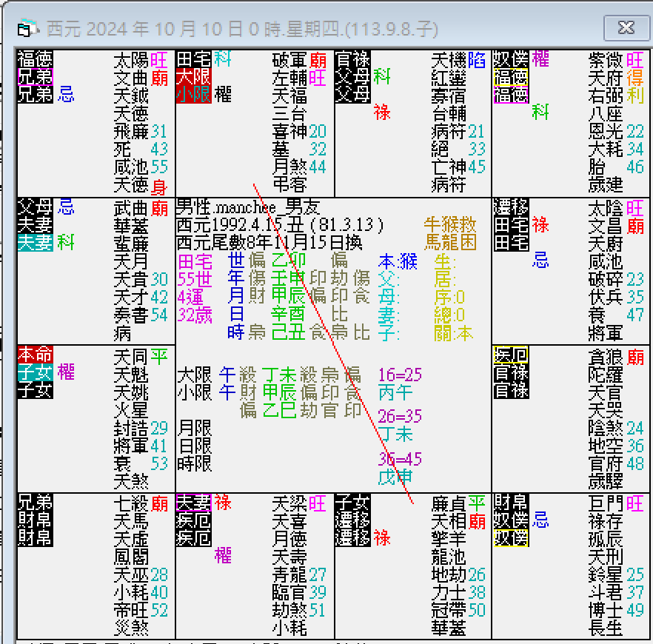
Task: Select the 財帛奴僕 palace label block
Action: (511, 522)
